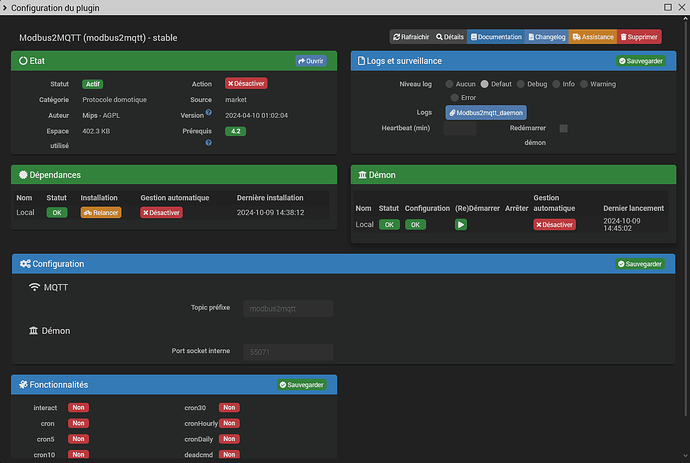Select the Defaut log level
Screen dimensions: 690x463
click(484, 84)
